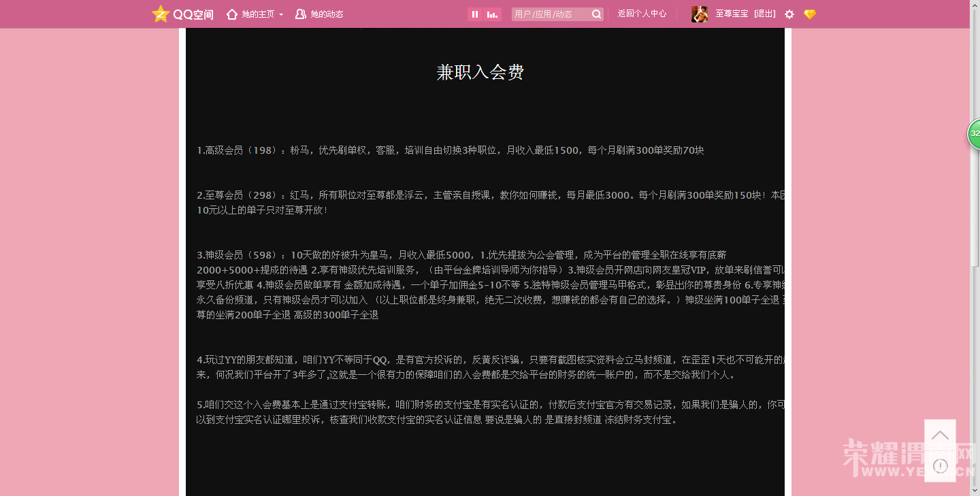
Task: Click the back-to-top arrow control
Action: click(940, 435)
